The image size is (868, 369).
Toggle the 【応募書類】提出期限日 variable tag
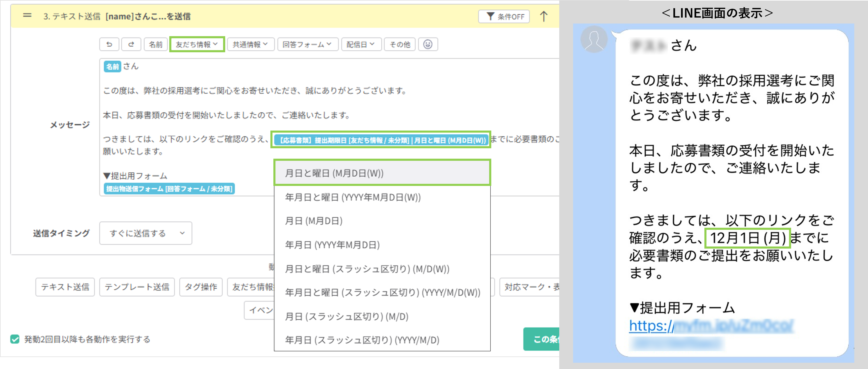(x=381, y=140)
